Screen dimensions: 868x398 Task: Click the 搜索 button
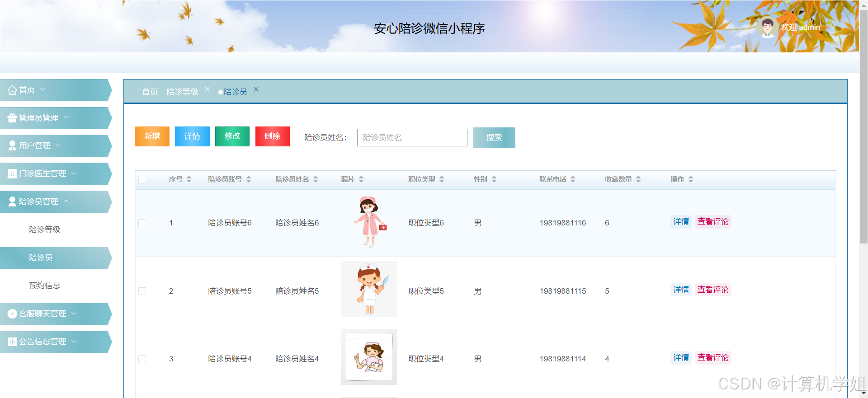coord(494,138)
